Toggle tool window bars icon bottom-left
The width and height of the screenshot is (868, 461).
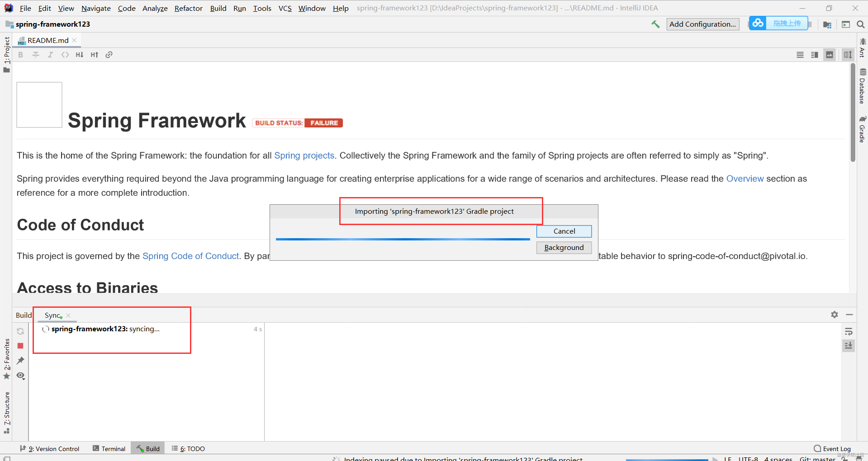pos(7,458)
